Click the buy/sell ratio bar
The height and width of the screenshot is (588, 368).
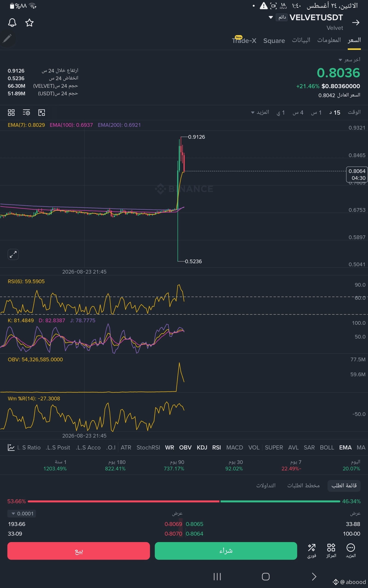184,501
